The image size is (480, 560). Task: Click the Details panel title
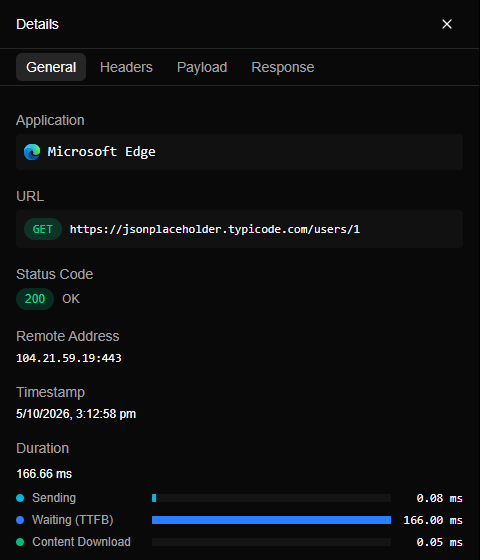click(38, 24)
